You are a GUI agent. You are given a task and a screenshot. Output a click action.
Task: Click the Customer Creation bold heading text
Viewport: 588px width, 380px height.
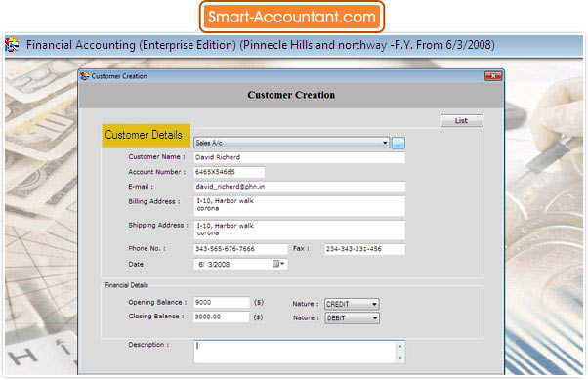click(x=291, y=95)
